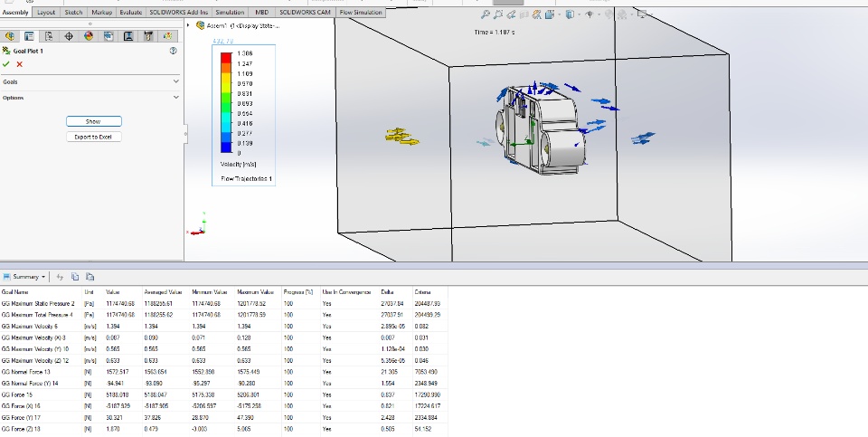Switch to the Assembly tab
The width and height of the screenshot is (868, 437).
pyautogui.click(x=15, y=12)
